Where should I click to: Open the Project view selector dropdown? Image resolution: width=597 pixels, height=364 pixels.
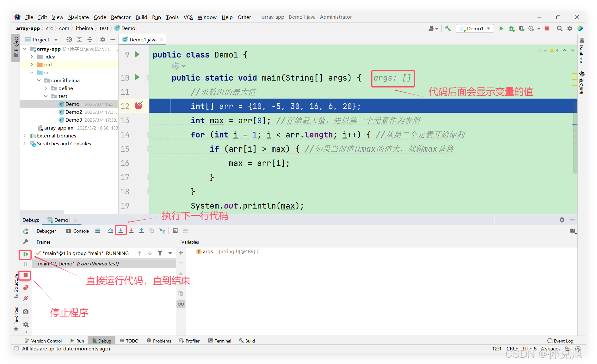(56, 39)
